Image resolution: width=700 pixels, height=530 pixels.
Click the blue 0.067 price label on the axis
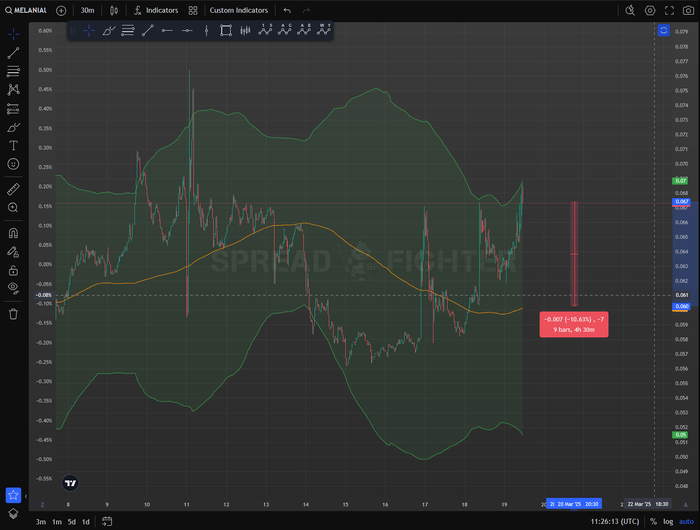(681, 201)
